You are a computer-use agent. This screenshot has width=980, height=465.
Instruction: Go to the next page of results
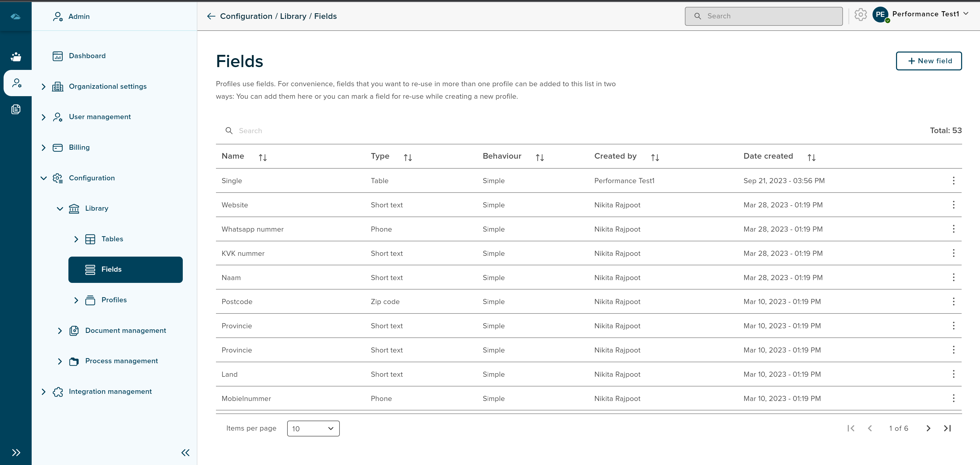pyautogui.click(x=928, y=429)
